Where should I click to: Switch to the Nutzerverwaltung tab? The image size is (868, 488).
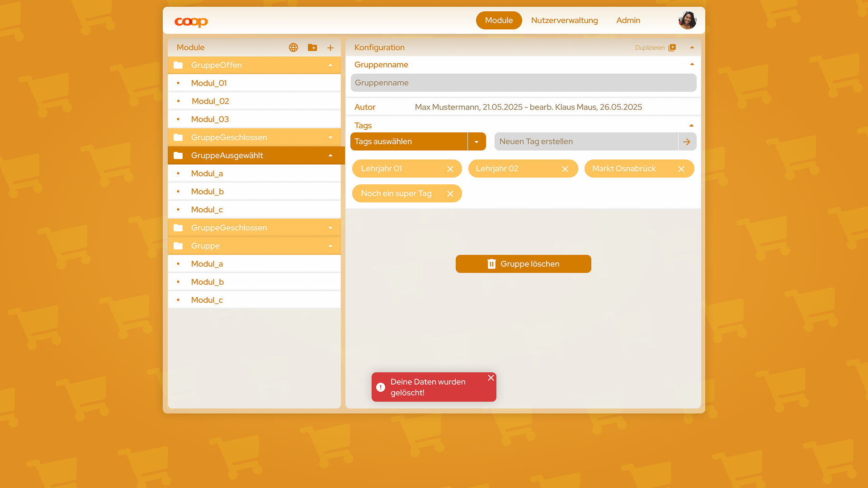564,20
